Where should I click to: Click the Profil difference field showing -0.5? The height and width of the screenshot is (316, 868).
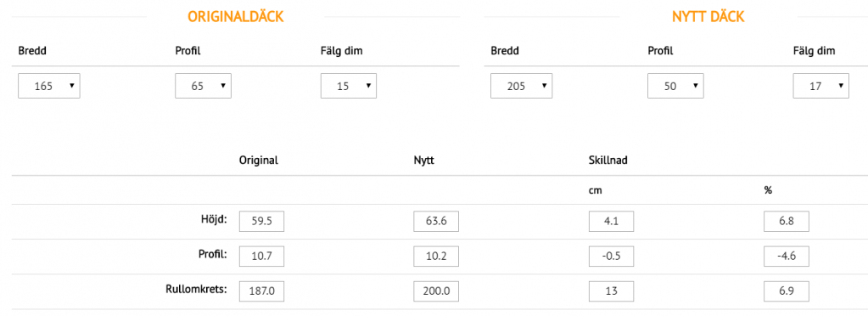coord(611,257)
